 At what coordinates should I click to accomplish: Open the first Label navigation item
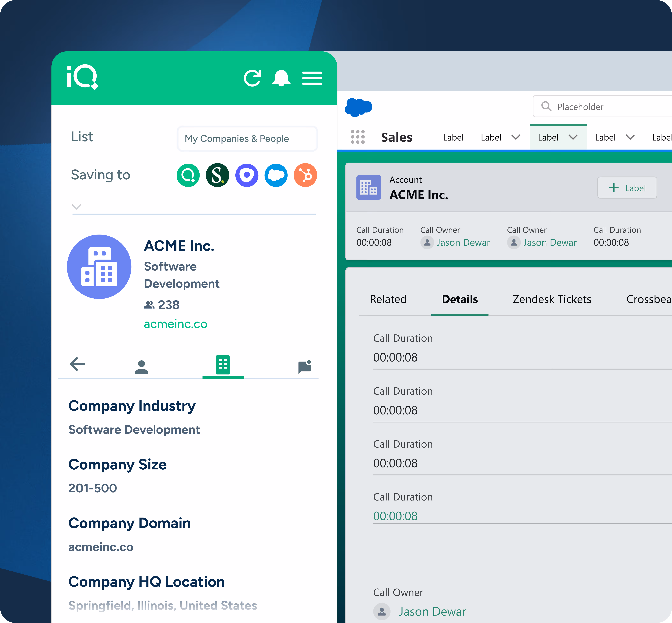(x=453, y=138)
